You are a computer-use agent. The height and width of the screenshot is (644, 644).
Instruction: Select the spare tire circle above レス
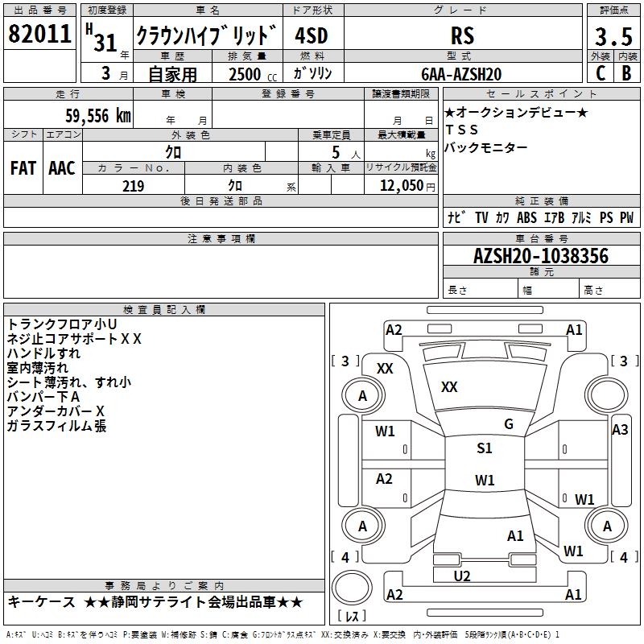[352, 587]
